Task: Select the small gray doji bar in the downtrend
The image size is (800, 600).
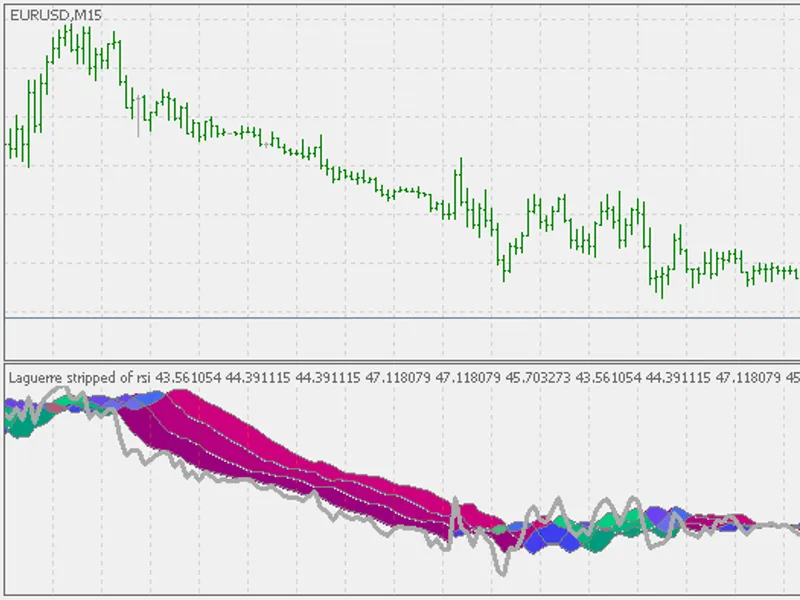Action: (x=266, y=145)
